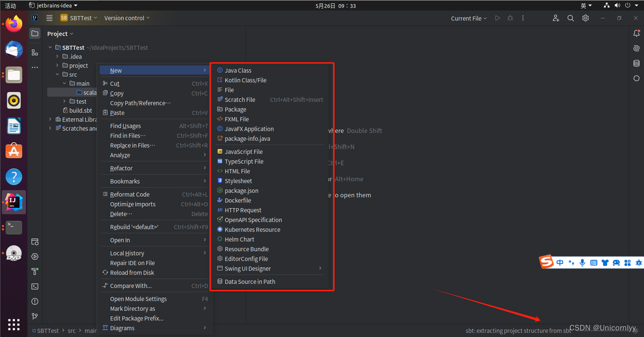The image size is (644, 337).
Task: Select Reload from Disk entry
Action: point(155,273)
